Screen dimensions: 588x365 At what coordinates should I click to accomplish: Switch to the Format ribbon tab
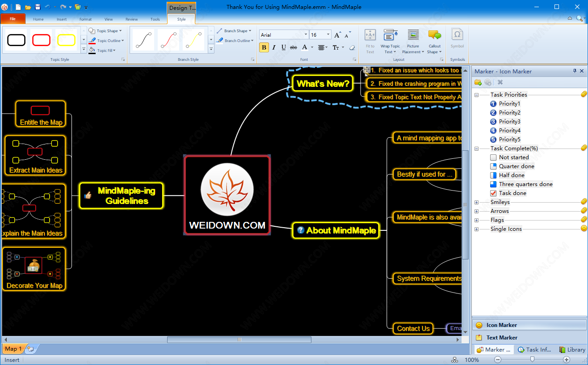pyautogui.click(x=85, y=19)
